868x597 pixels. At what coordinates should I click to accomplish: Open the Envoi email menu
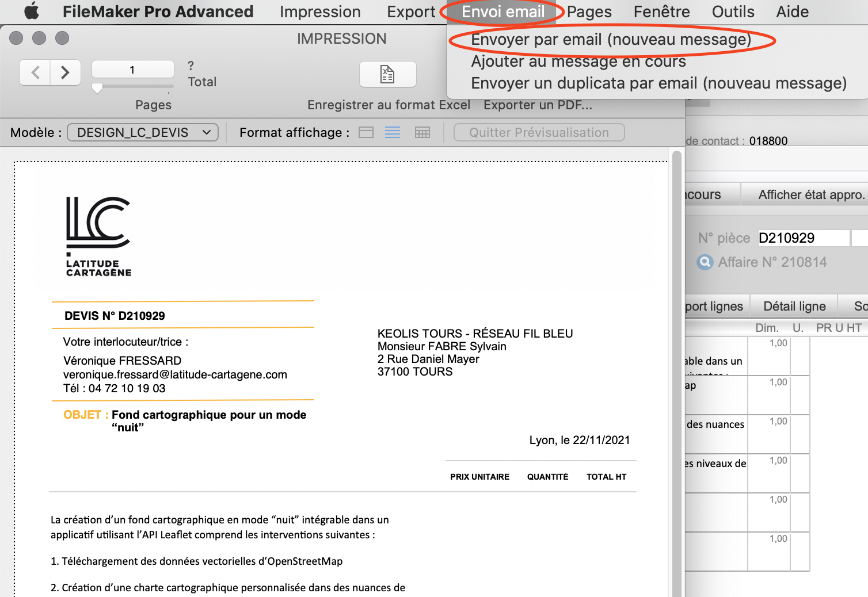point(502,12)
